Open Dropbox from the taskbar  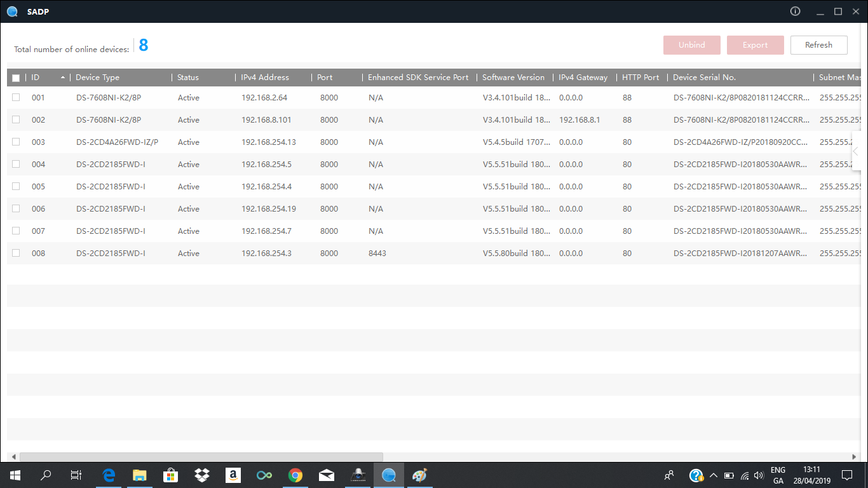[x=202, y=475]
